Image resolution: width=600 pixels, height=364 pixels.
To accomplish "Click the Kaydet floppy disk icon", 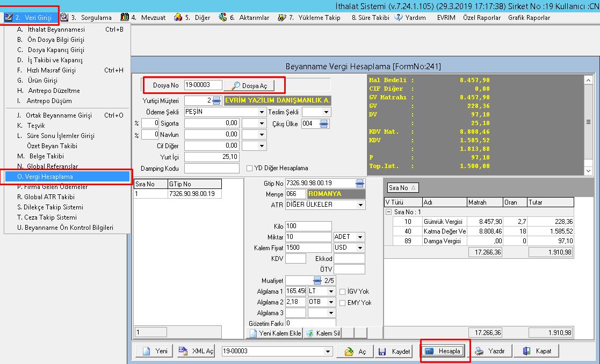I will [x=382, y=351].
